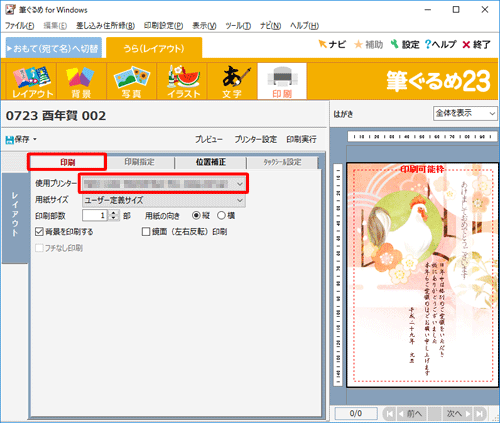Select 横 paper orientation radio
This screenshot has height=423, width=500.
[221, 216]
